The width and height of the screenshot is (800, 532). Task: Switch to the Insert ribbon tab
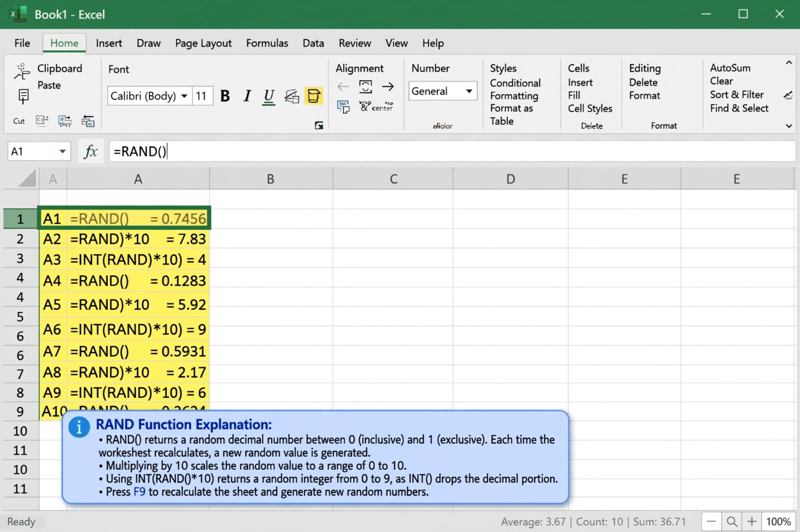pyautogui.click(x=109, y=43)
